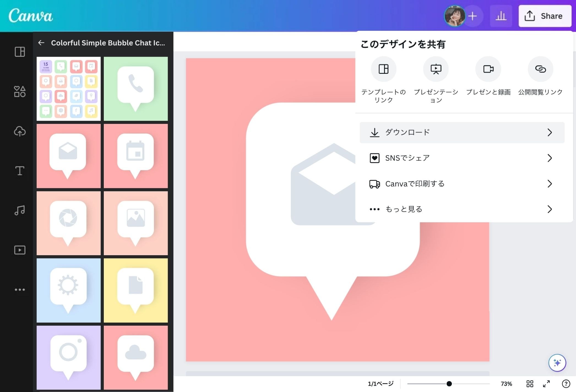Open the Videos sidebar panel
Viewport: 576px width, 392px height.
(20, 250)
